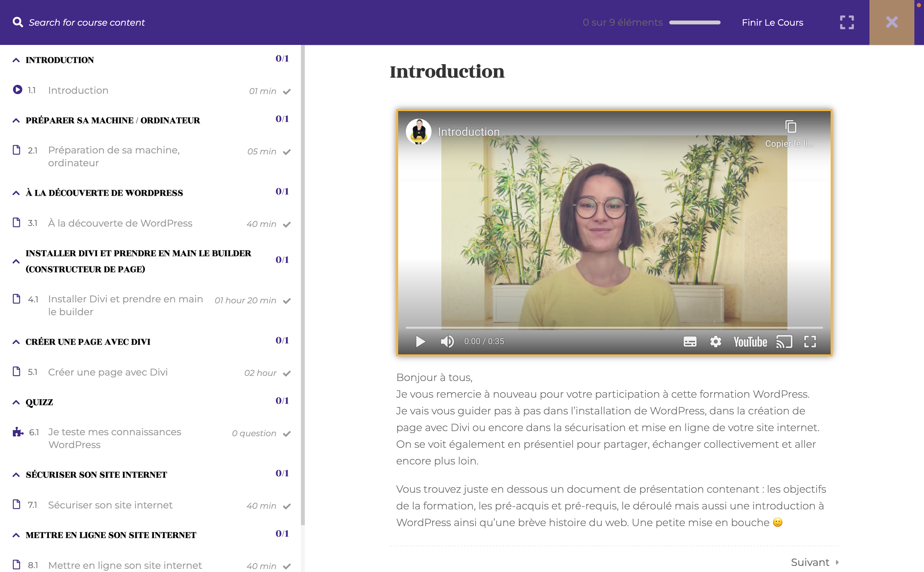Toggle completion check for Sécuriser son site internet
The image size is (924, 572).
(x=287, y=506)
